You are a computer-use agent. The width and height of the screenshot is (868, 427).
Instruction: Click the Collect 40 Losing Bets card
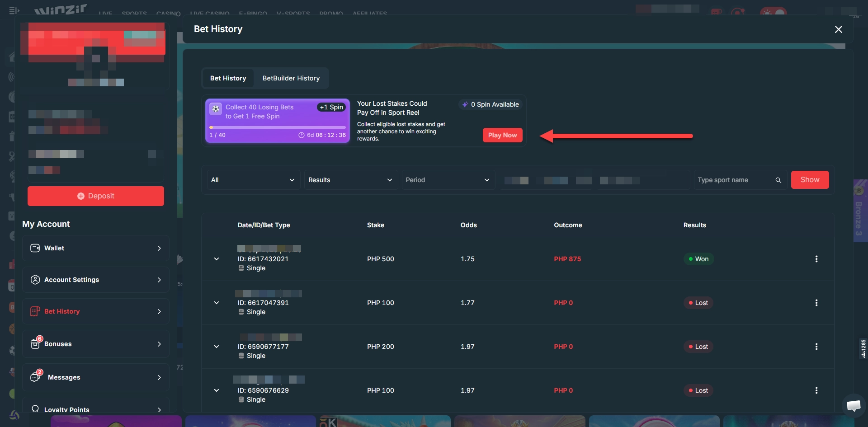tap(278, 121)
